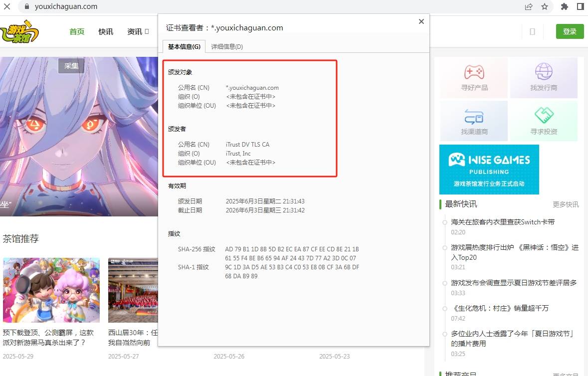Open news about 夏日游戏节 插片费用

(513, 339)
